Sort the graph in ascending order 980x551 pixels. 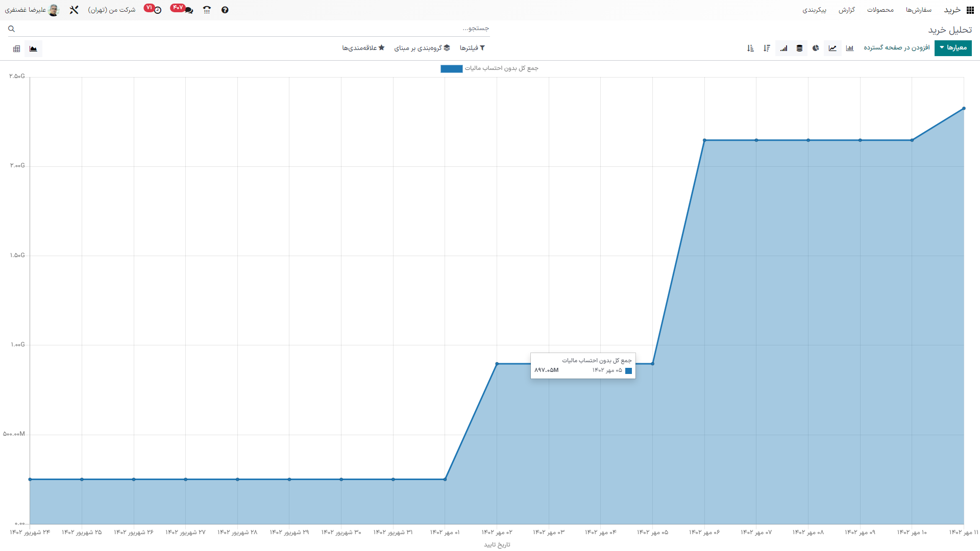pos(750,48)
